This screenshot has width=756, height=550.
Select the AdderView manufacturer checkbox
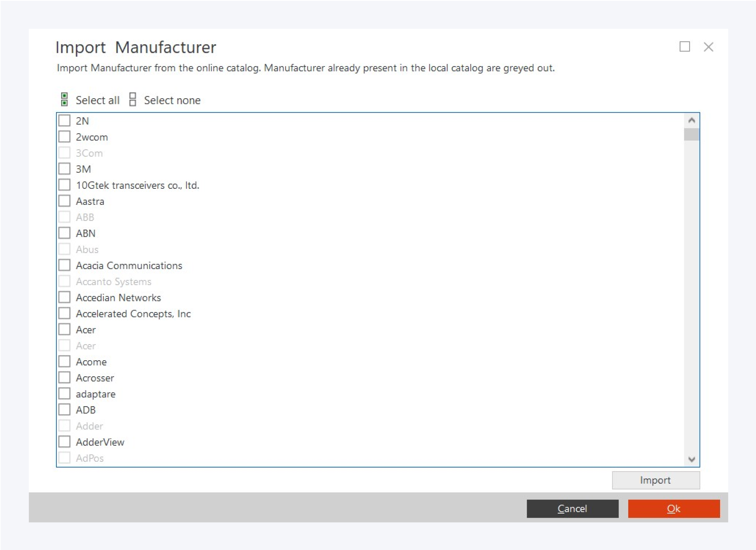point(64,442)
